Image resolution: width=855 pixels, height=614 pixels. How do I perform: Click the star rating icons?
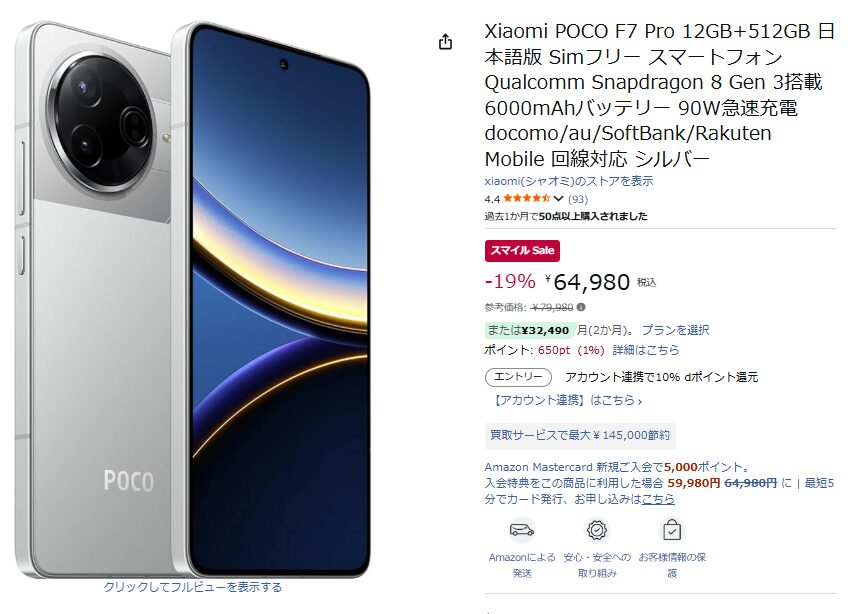point(526,198)
